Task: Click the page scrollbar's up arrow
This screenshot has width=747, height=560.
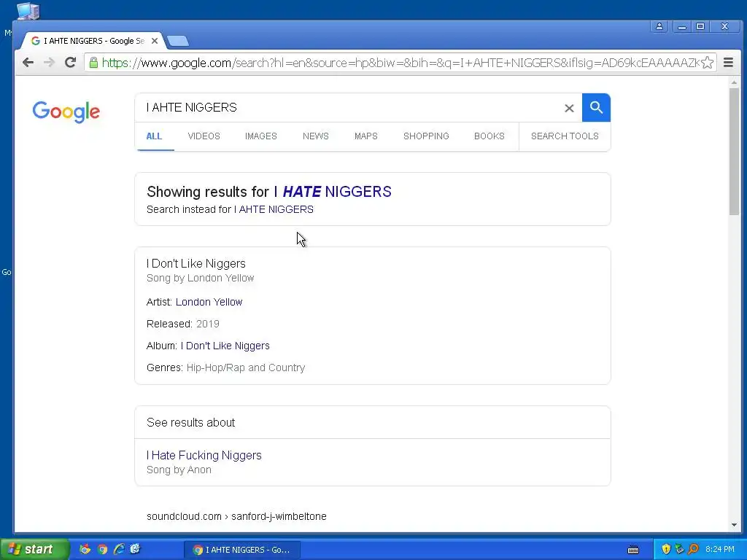Action: point(734,82)
